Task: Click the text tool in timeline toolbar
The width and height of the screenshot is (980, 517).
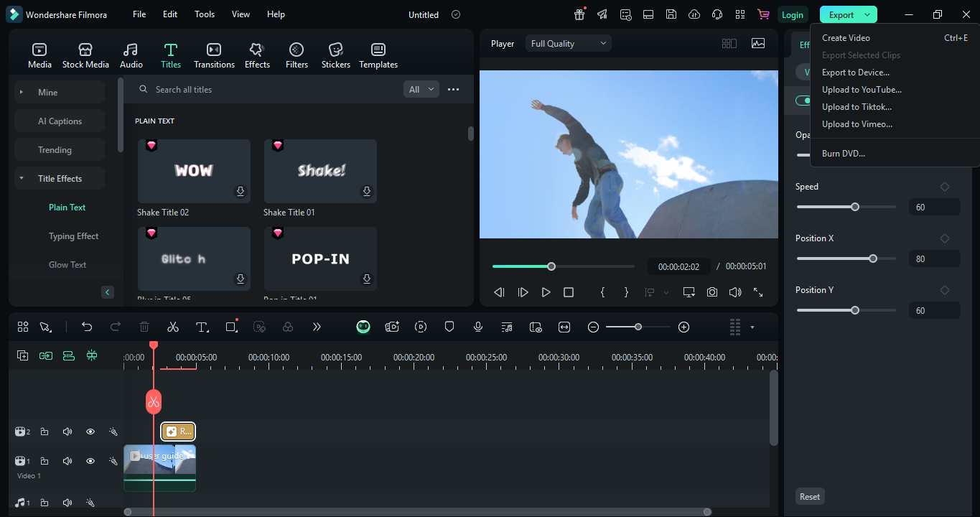Action: point(202,327)
